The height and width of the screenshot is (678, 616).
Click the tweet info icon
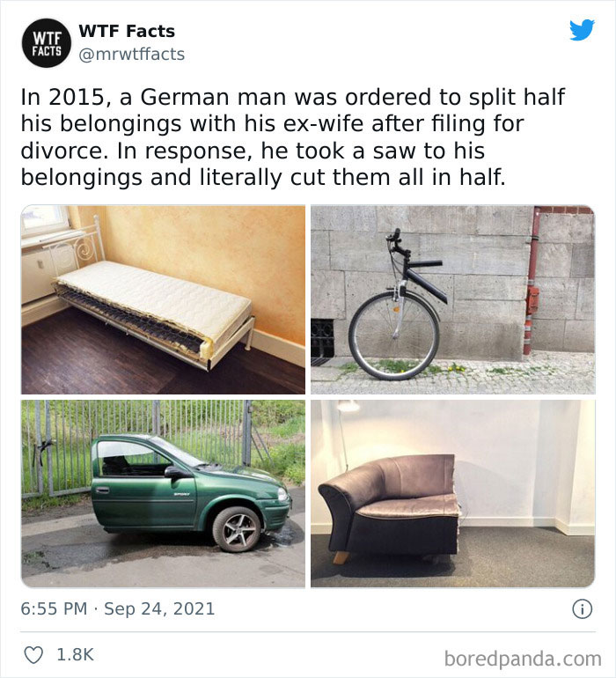[x=581, y=608]
